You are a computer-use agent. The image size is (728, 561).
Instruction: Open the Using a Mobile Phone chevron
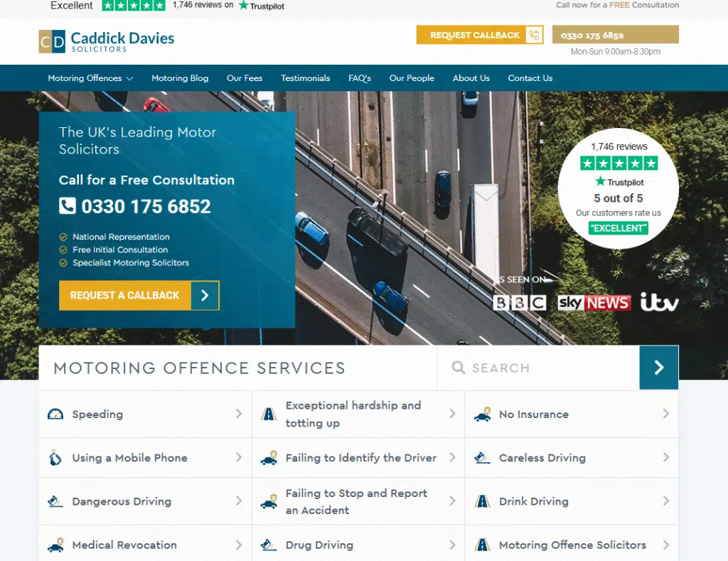pos(239,457)
